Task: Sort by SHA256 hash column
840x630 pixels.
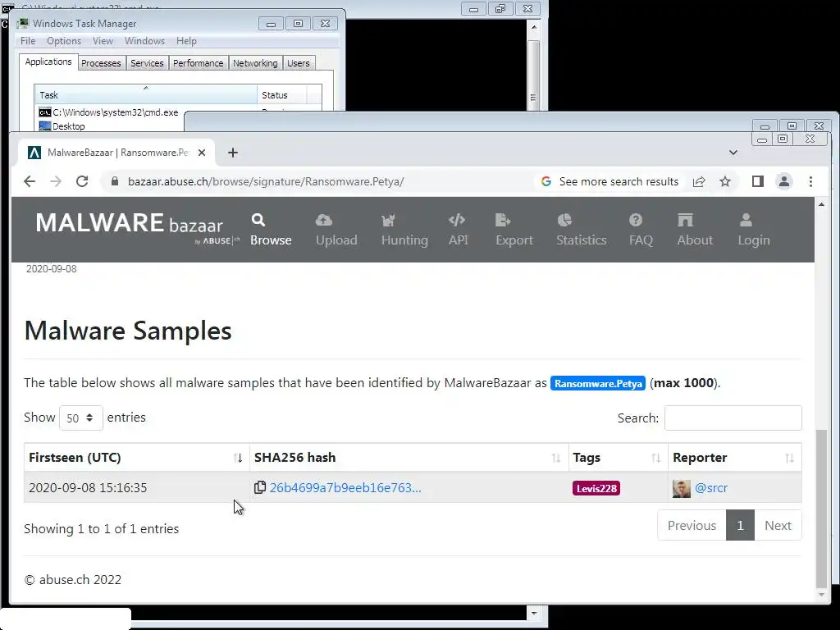Action: 409,458
